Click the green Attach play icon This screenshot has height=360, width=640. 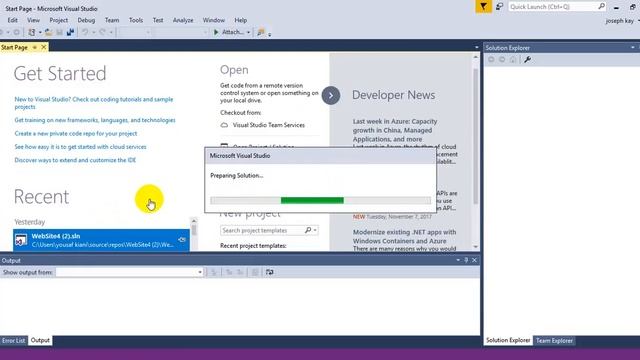pos(216,32)
